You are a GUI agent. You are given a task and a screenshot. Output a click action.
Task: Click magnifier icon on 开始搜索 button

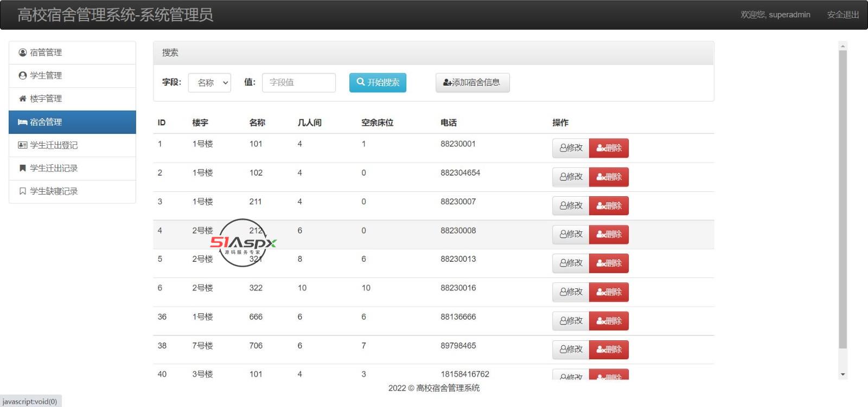tap(360, 82)
